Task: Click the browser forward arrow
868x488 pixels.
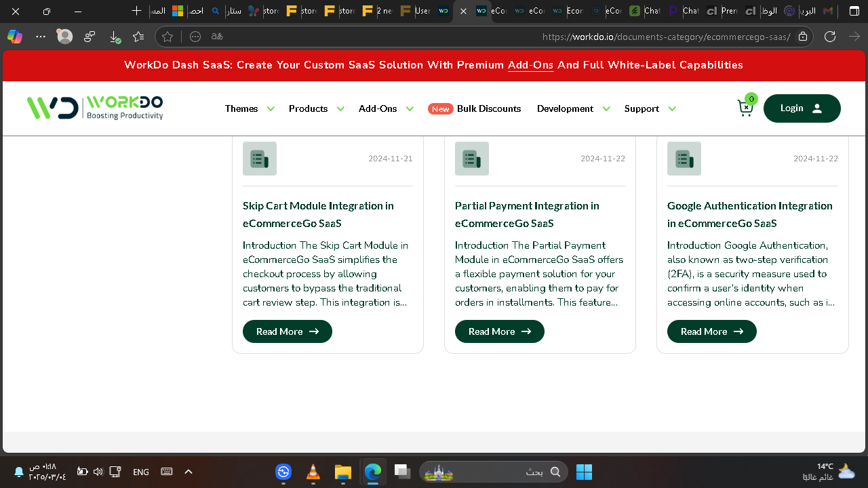Action: pyautogui.click(x=854, y=37)
